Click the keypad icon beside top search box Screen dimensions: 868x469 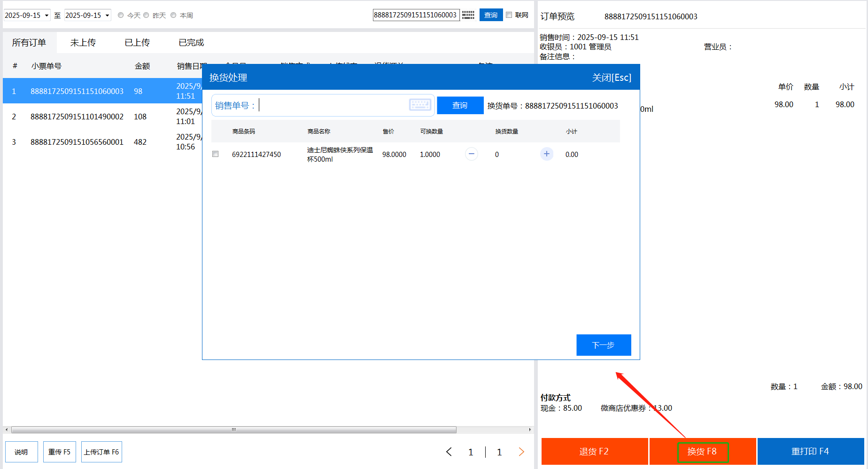[x=468, y=15]
